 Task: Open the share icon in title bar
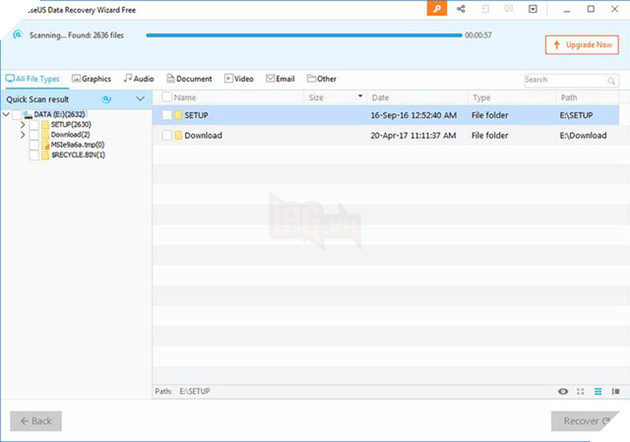point(461,9)
